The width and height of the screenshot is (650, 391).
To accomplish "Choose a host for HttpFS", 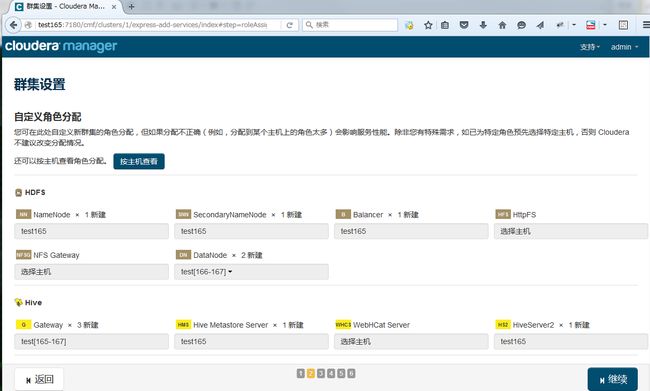I will (x=571, y=231).
